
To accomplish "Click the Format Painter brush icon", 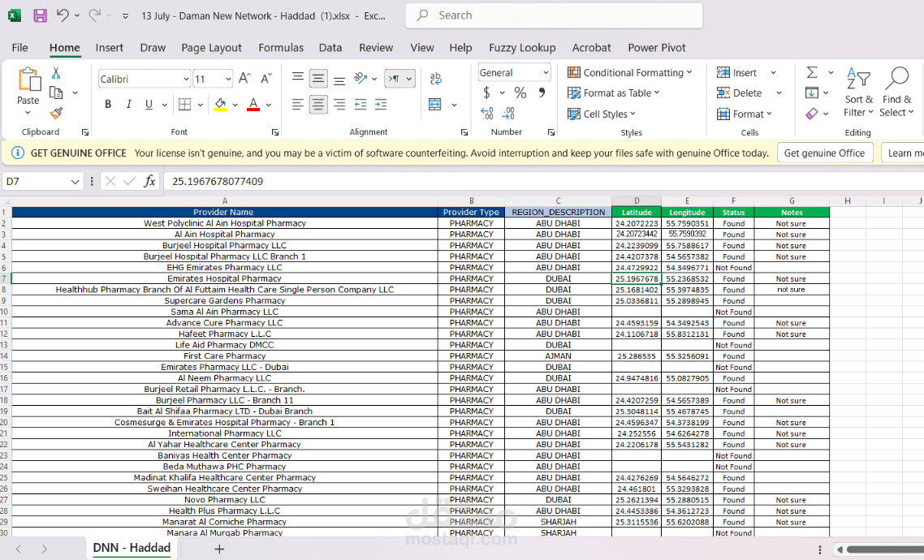I will 56,113.
